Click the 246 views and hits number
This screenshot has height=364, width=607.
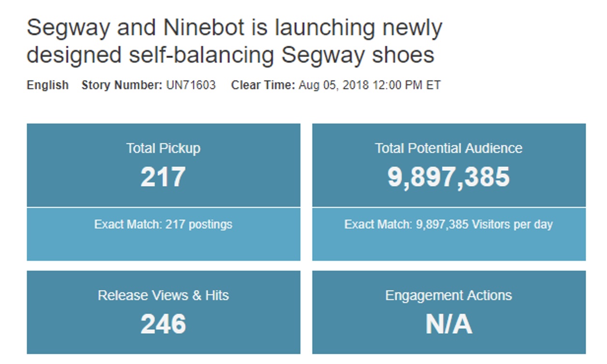163,324
